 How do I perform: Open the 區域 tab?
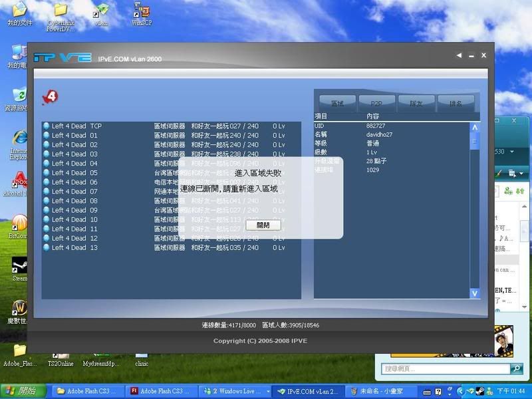pos(336,103)
